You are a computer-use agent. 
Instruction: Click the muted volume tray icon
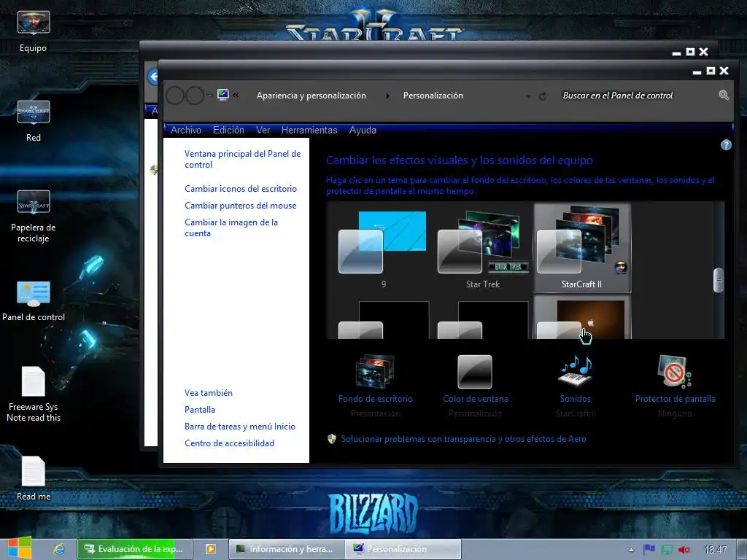(x=684, y=550)
